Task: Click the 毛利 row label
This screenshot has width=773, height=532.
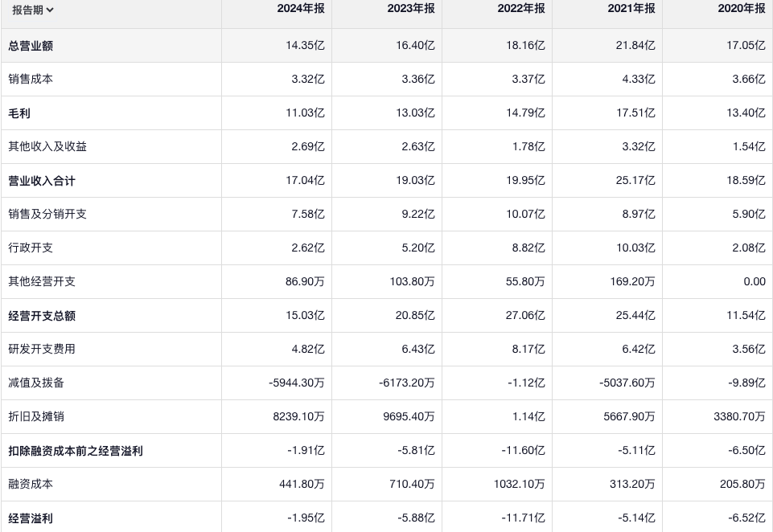Action: [19, 113]
